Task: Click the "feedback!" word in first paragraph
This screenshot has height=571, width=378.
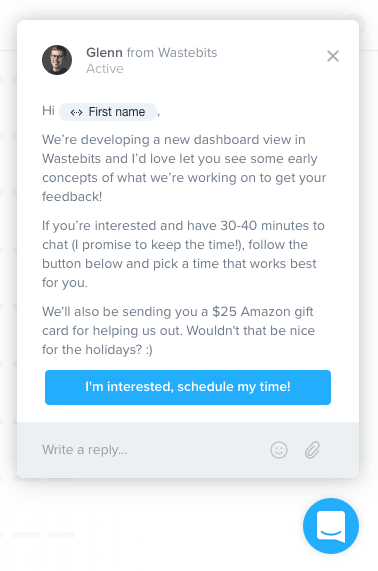Action: point(72,197)
